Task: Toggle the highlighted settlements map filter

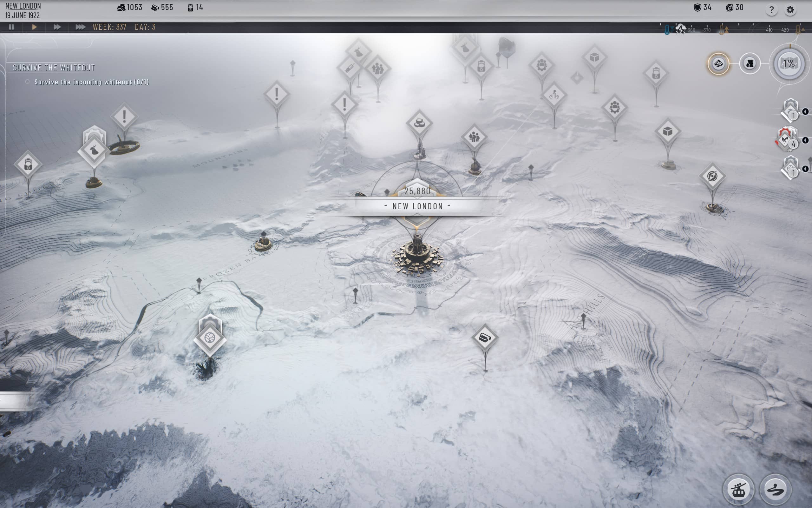Action: click(718, 63)
